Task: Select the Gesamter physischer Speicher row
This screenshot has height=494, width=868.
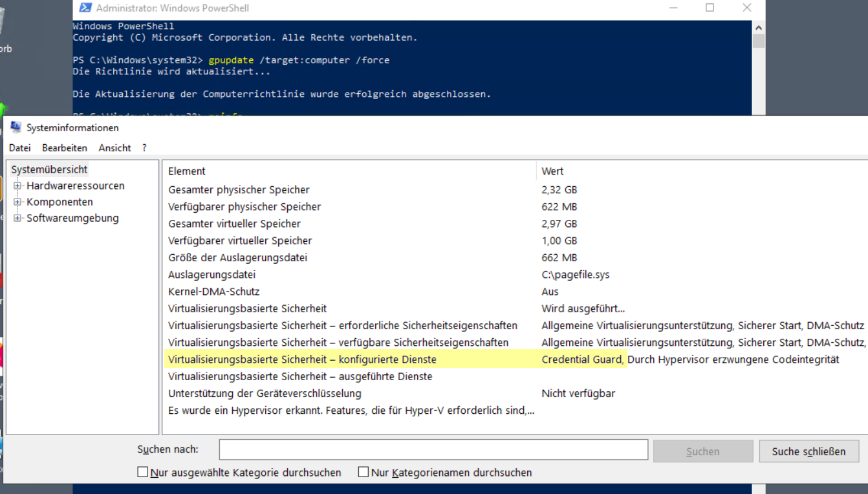Action: coord(515,190)
